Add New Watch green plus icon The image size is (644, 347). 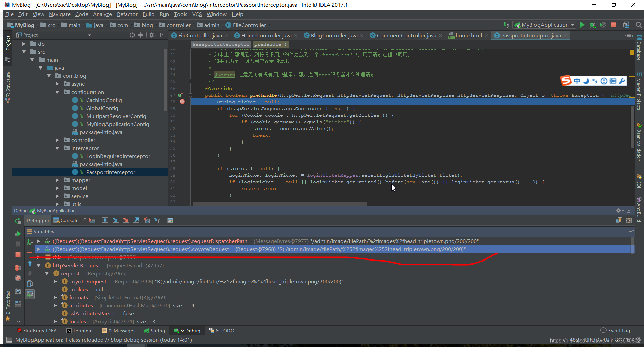30,242
